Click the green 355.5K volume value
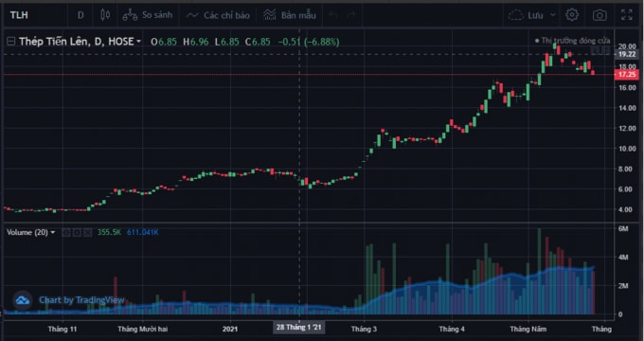The image size is (644, 341). pyautogui.click(x=109, y=232)
